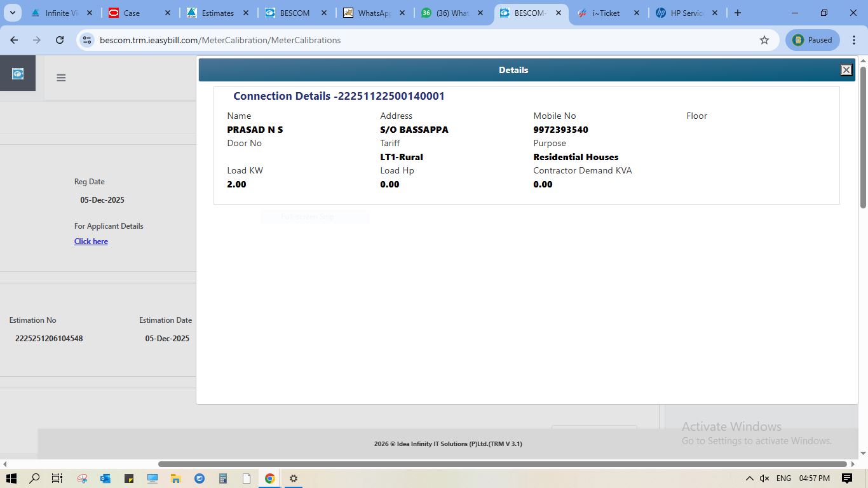Image resolution: width=868 pixels, height=488 pixels.
Task: Open File Explorer from the taskbar
Action: 176,478
